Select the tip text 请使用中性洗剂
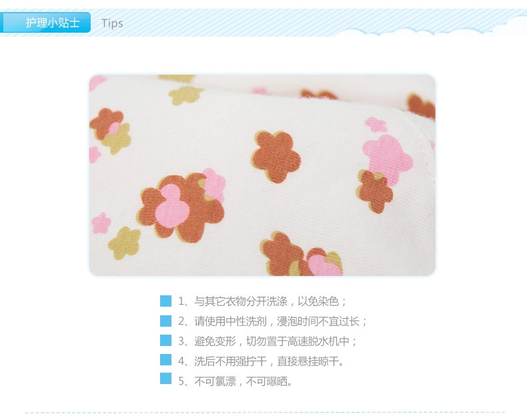 coord(230,321)
